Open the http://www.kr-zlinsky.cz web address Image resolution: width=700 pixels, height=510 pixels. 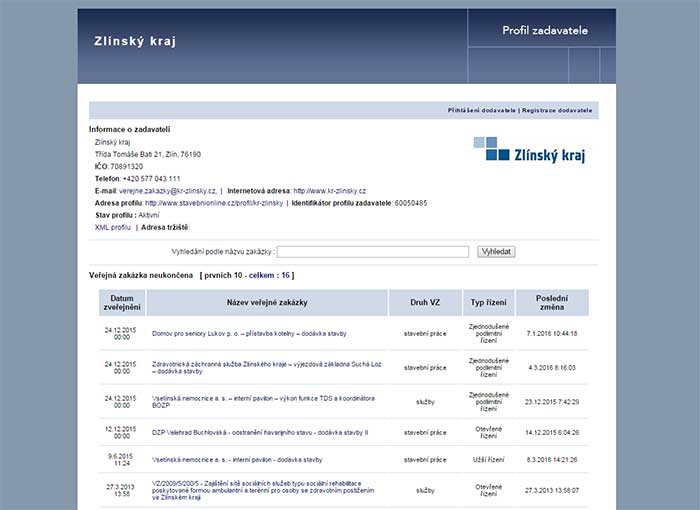[x=329, y=191]
